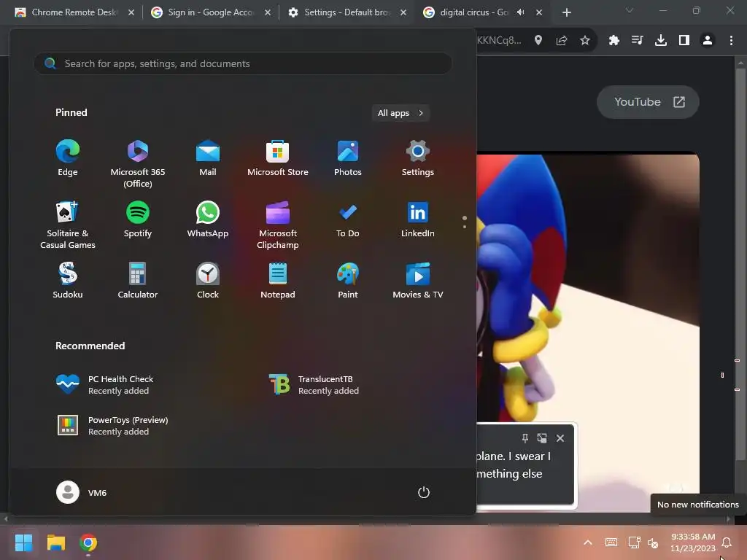Screen dimensions: 747x560
Task: Click the Windows Start button on taskbar
Action: [x=24, y=542]
